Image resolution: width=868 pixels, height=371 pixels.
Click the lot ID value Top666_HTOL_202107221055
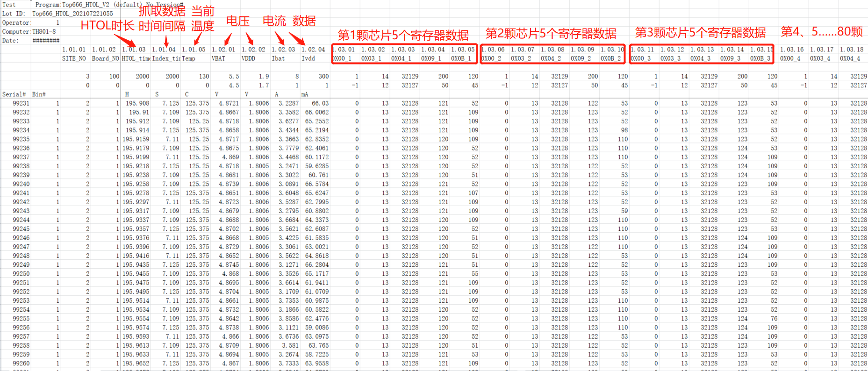pyautogui.click(x=72, y=14)
